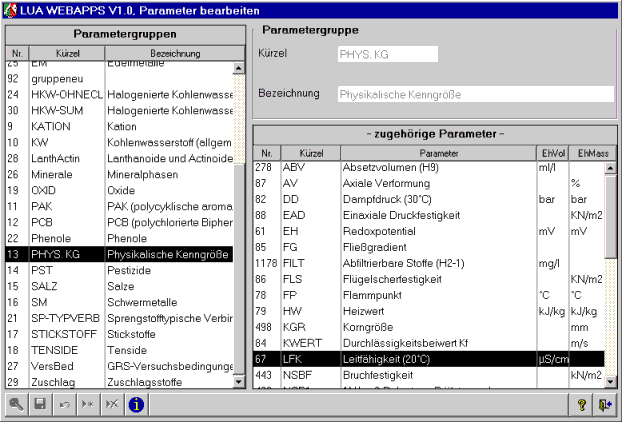Click the yellow help question mark icon

581,404
